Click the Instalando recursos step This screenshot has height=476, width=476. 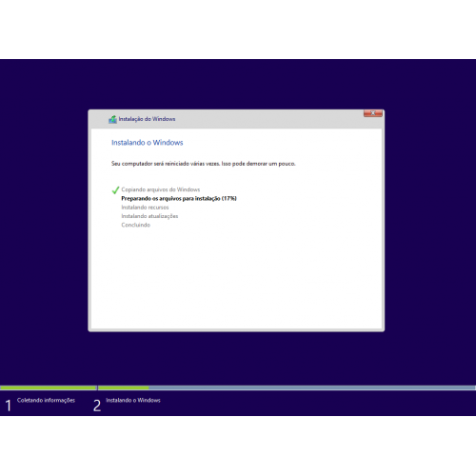pyautogui.click(x=145, y=208)
